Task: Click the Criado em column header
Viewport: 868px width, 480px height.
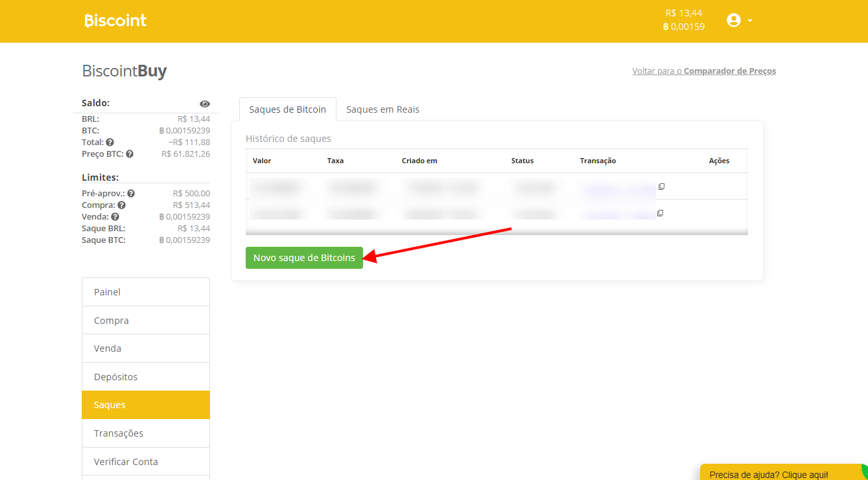Action: click(419, 161)
